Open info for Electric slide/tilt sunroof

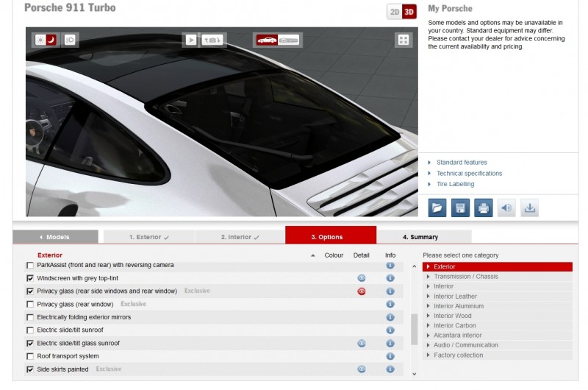click(x=390, y=330)
